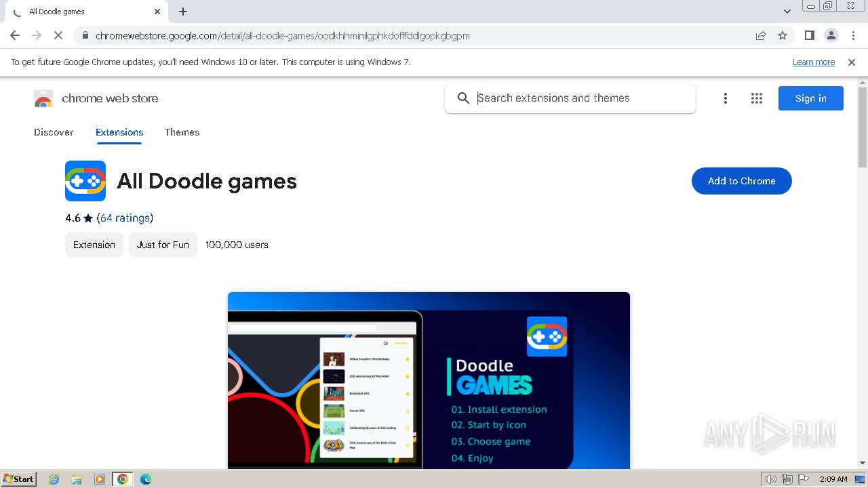Click the network tray icon
868x488 pixels.
point(787,479)
